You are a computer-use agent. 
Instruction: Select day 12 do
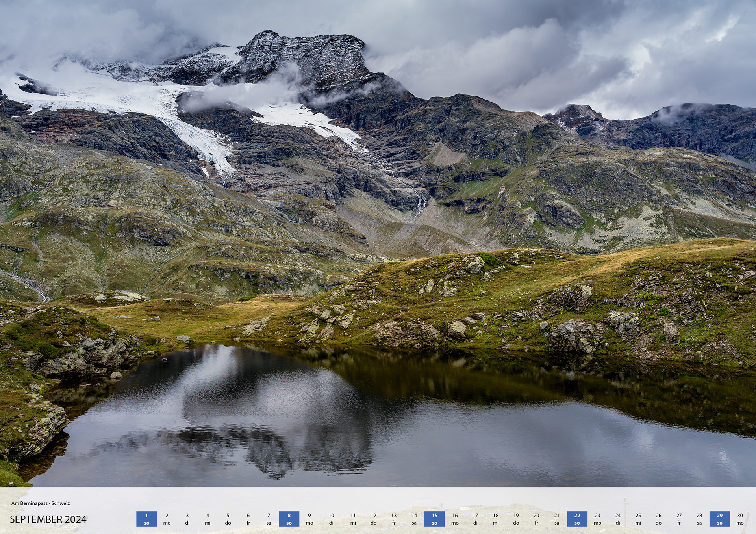coord(373,519)
